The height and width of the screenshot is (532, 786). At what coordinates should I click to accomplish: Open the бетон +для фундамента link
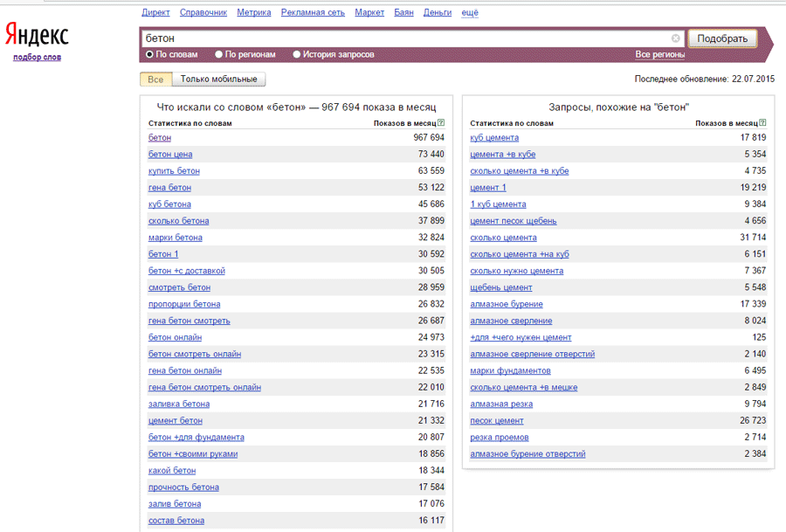pos(196,437)
